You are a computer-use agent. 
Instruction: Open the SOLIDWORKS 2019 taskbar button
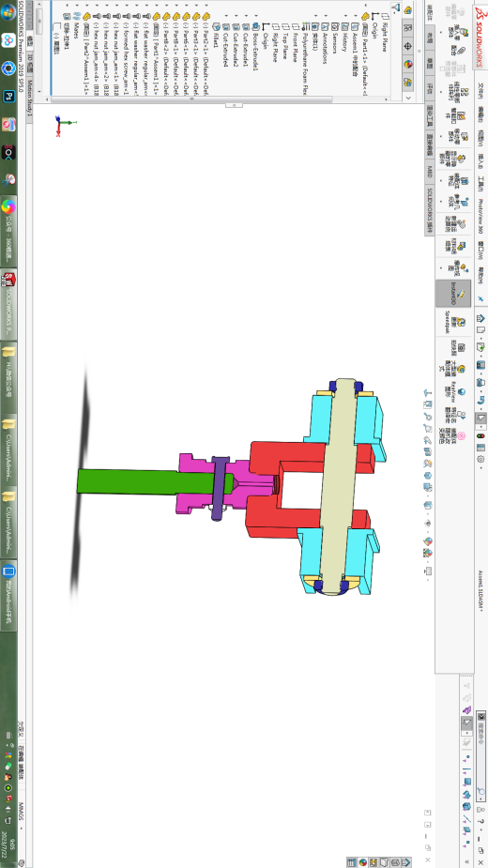pyautogui.click(x=8, y=303)
